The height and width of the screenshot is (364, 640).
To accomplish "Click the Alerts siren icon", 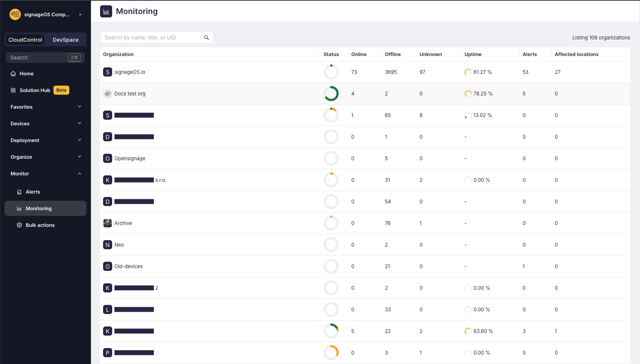I will click(x=19, y=192).
